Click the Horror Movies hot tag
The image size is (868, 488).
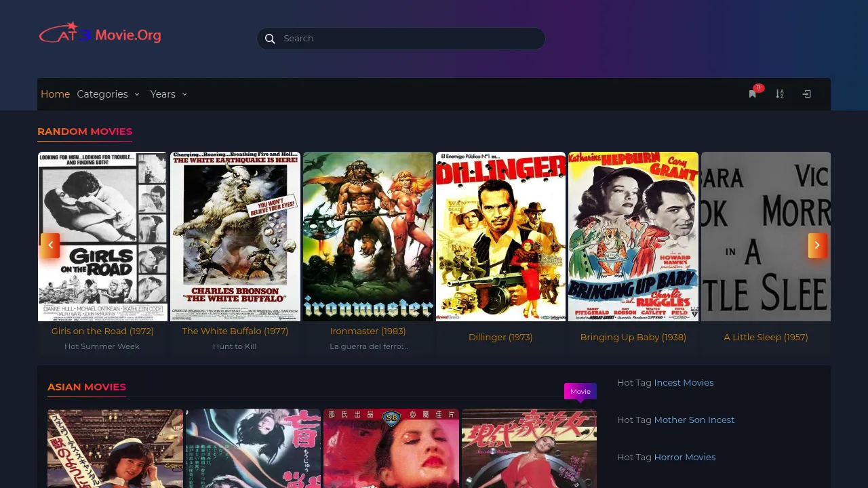point(684,457)
